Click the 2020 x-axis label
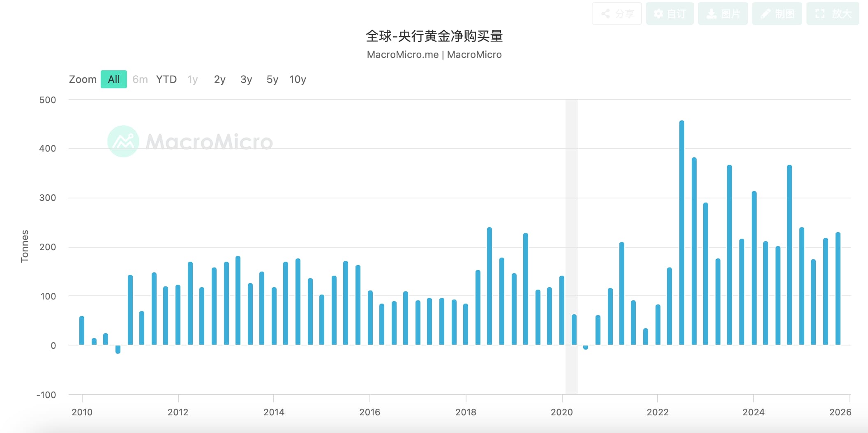This screenshot has width=868, height=433. point(562,412)
